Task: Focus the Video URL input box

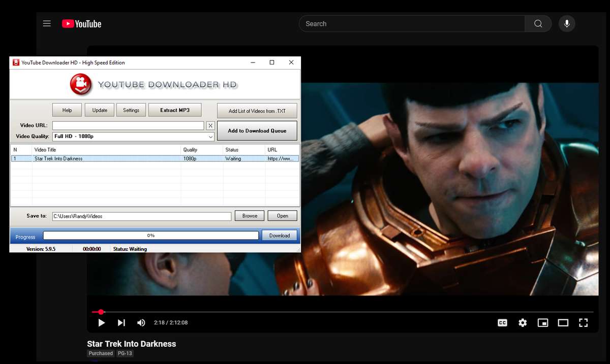Action: [128, 125]
